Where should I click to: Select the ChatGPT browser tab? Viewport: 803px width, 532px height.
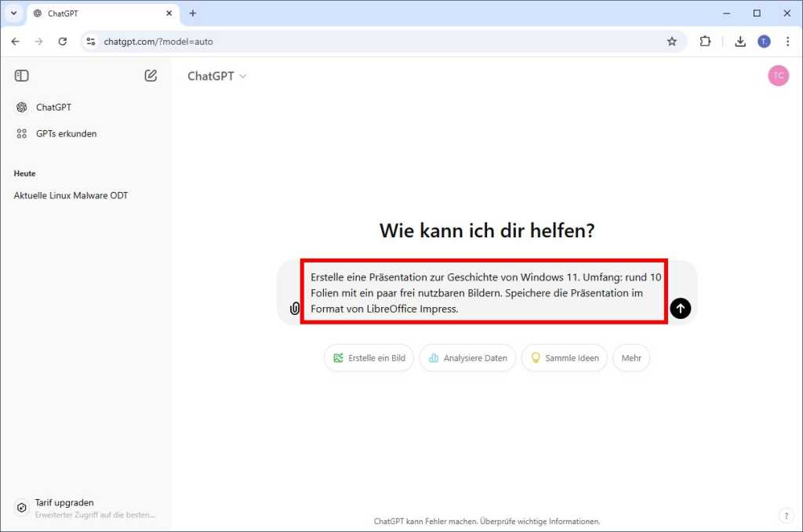[86, 13]
